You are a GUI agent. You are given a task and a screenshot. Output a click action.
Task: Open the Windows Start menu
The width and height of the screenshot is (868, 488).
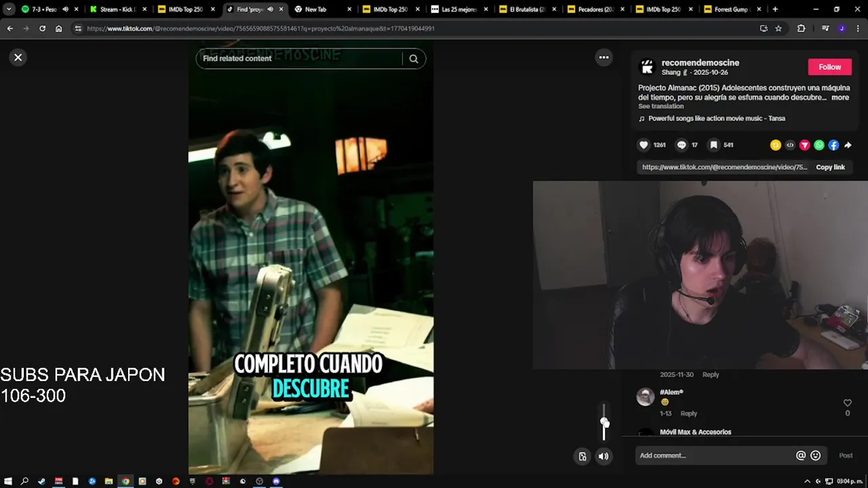pyautogui.click(x=8, y=481)
